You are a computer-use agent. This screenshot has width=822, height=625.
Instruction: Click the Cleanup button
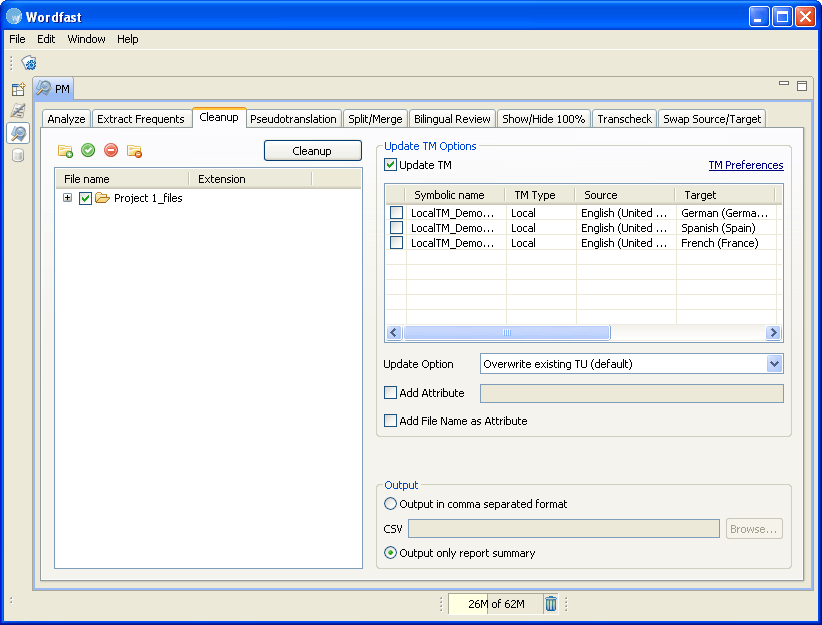click(312, 151)
